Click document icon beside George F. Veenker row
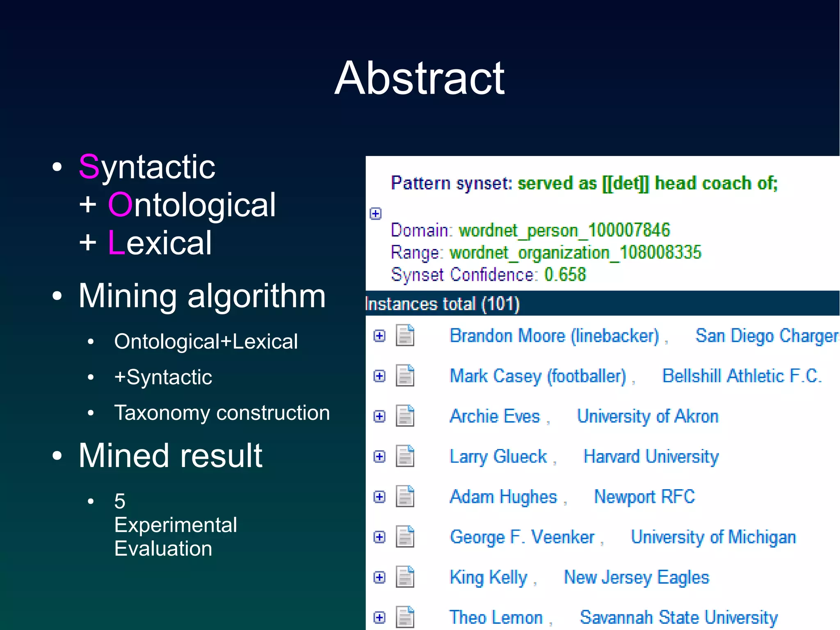This screenshot has width=840, height=630. pyautogui.click(x=405, y=536)
